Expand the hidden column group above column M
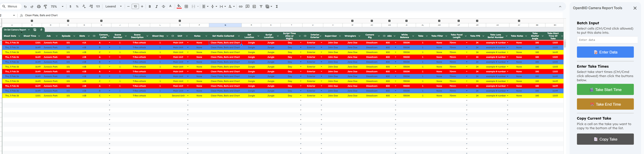Viewport: 644px width, 154px height. coord(180,21)
